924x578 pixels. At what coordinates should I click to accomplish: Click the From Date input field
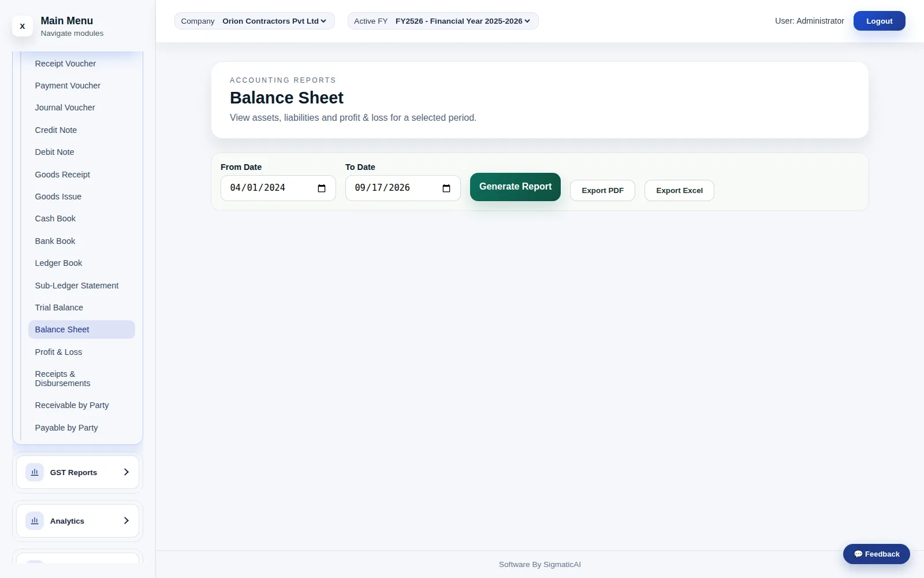click(278, 188)
